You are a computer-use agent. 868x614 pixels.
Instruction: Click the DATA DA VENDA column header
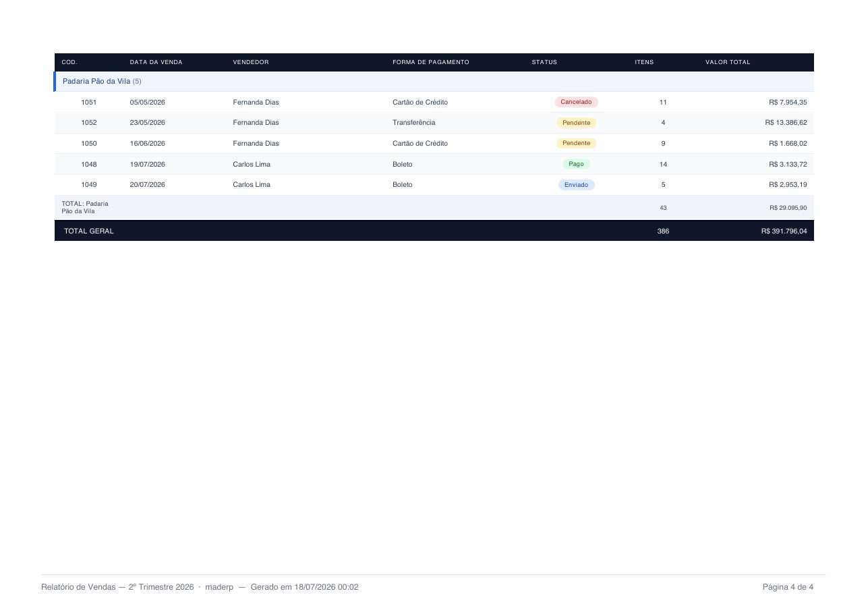(x=156, y=62)
